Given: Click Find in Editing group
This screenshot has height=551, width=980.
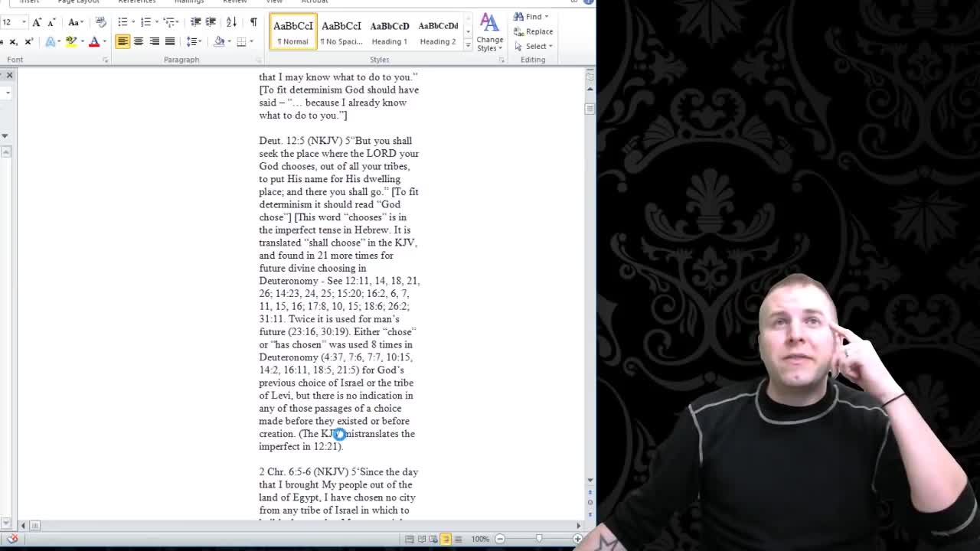Looking at the screenshot, I should coord(531,17).
